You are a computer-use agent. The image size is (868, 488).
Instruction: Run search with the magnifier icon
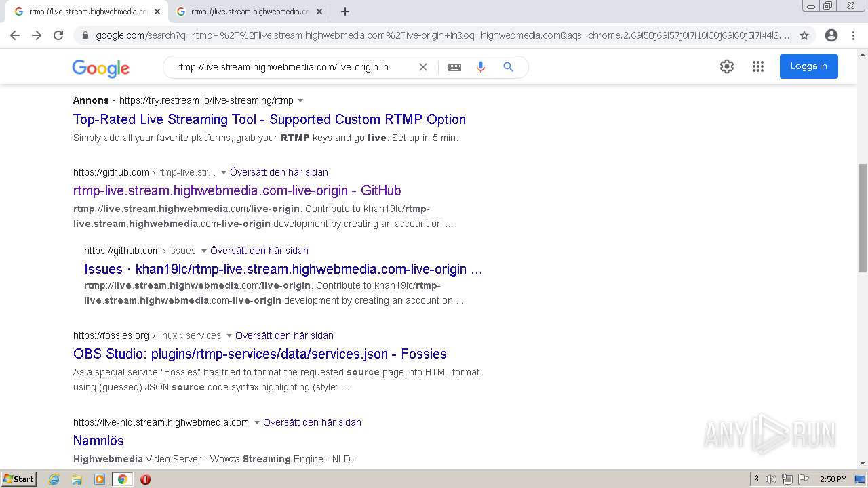[508, 67]
